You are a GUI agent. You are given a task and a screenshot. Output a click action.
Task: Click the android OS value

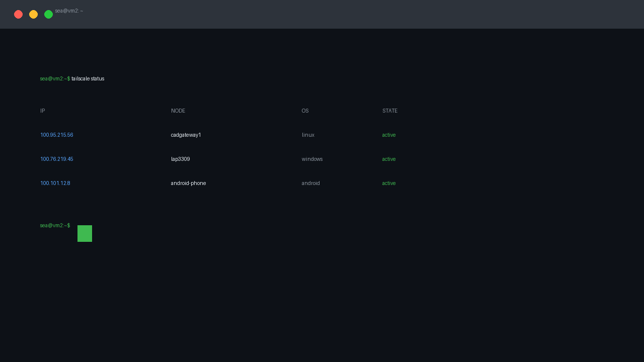click(x=311, y=183)
